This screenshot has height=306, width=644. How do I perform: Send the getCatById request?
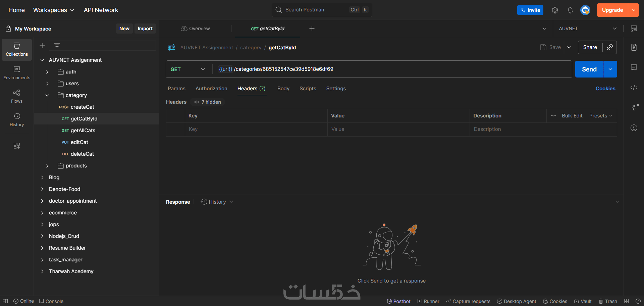(589, 69)
